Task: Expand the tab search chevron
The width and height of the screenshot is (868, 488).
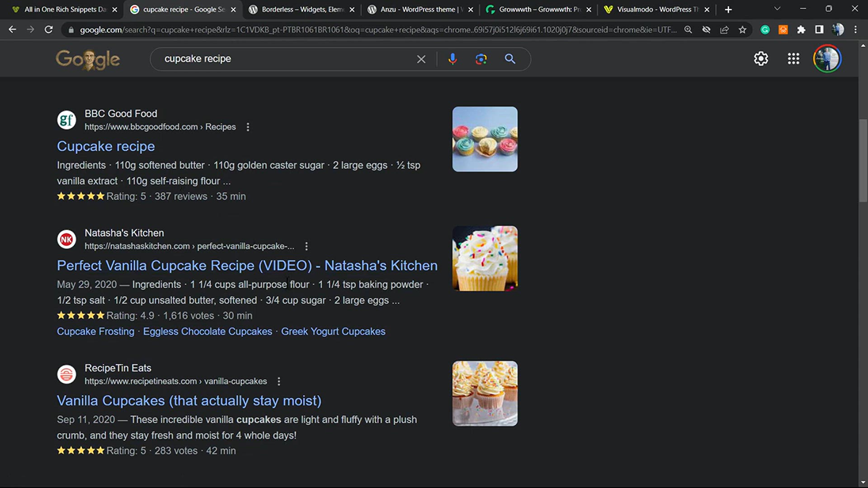Action: 777,9
